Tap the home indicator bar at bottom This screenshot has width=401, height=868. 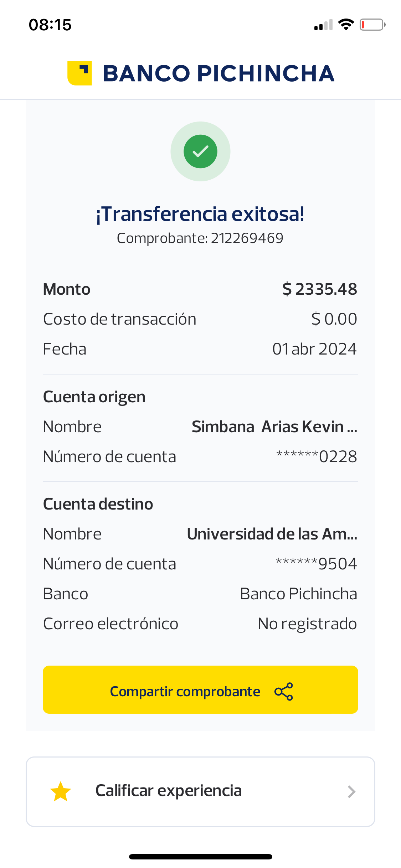tap(200, 857)
